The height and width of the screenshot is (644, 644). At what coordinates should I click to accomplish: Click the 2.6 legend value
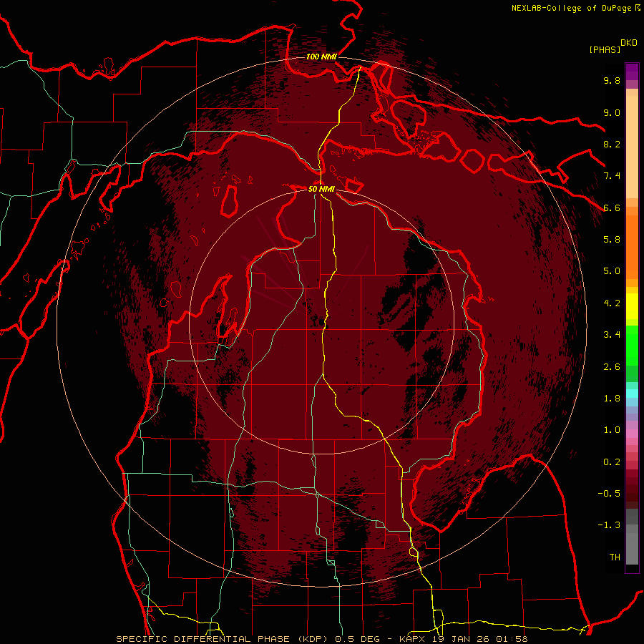point(612,367)
